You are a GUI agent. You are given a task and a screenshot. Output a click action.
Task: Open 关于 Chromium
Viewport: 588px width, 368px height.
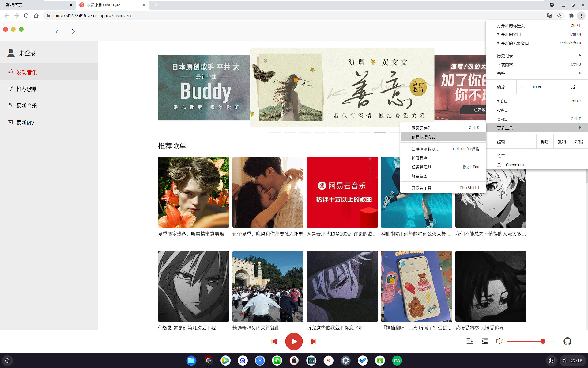point(537,165)
